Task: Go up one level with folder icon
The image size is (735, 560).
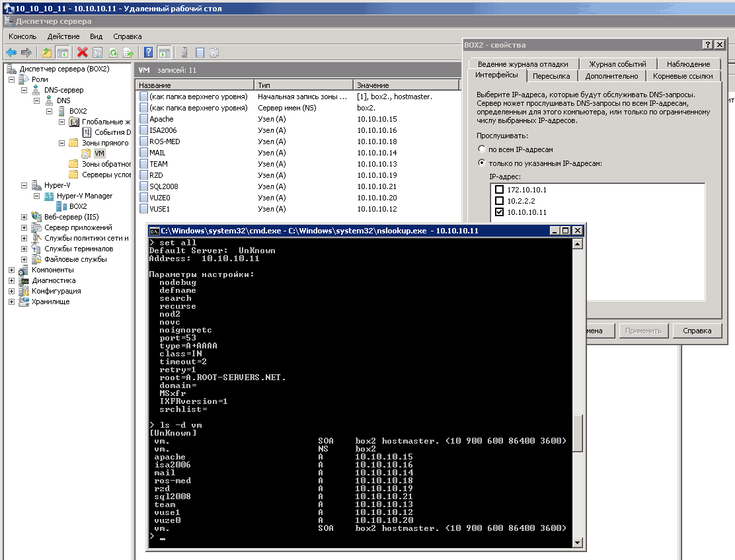Action: point(47,52)
